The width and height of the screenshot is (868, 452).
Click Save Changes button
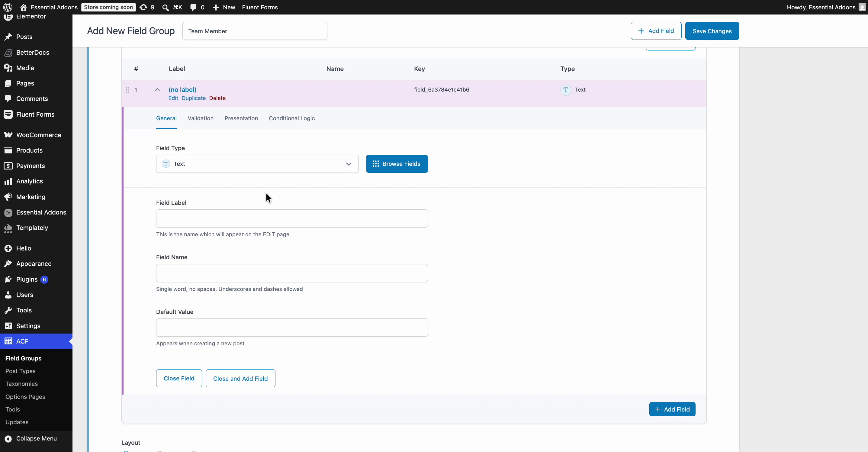(712, 31)
